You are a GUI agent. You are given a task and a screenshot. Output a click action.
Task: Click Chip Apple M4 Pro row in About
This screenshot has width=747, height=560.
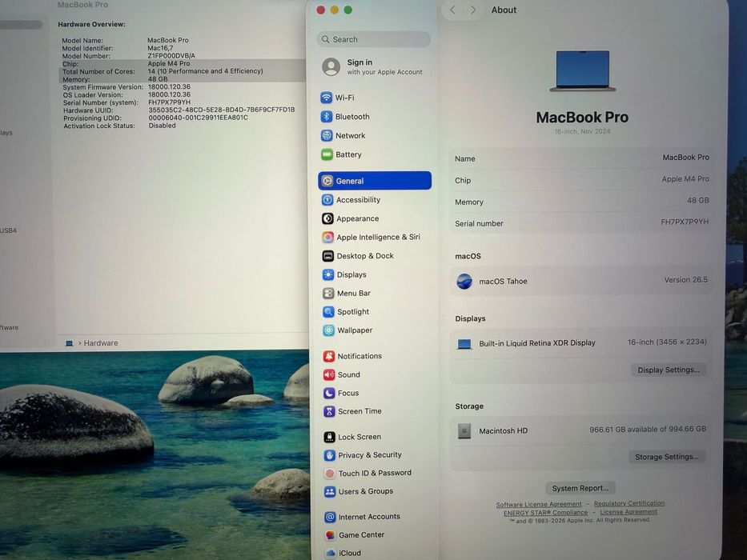tap(582, 180)
